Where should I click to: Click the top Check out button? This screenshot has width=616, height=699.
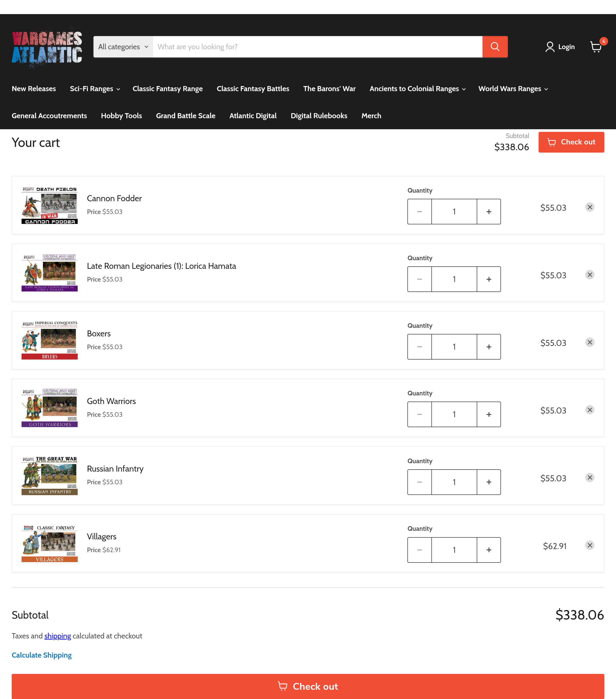click(x=571, y=142)
